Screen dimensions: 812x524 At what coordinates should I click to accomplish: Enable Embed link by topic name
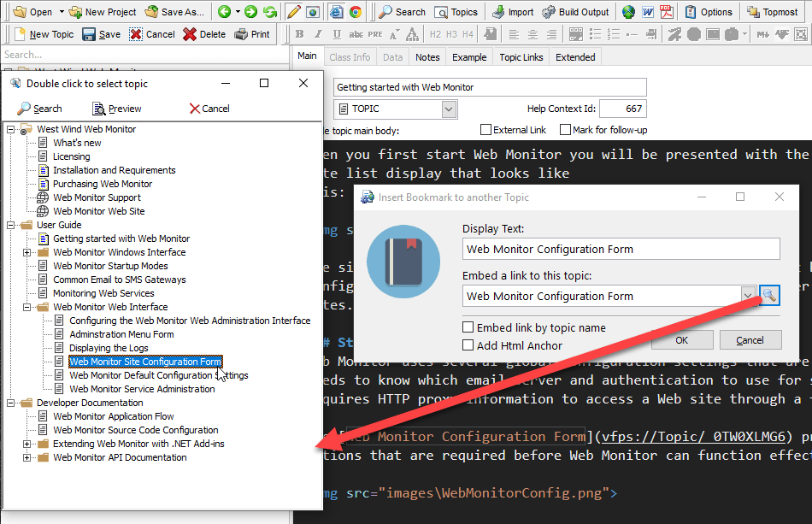click(468, 327)
